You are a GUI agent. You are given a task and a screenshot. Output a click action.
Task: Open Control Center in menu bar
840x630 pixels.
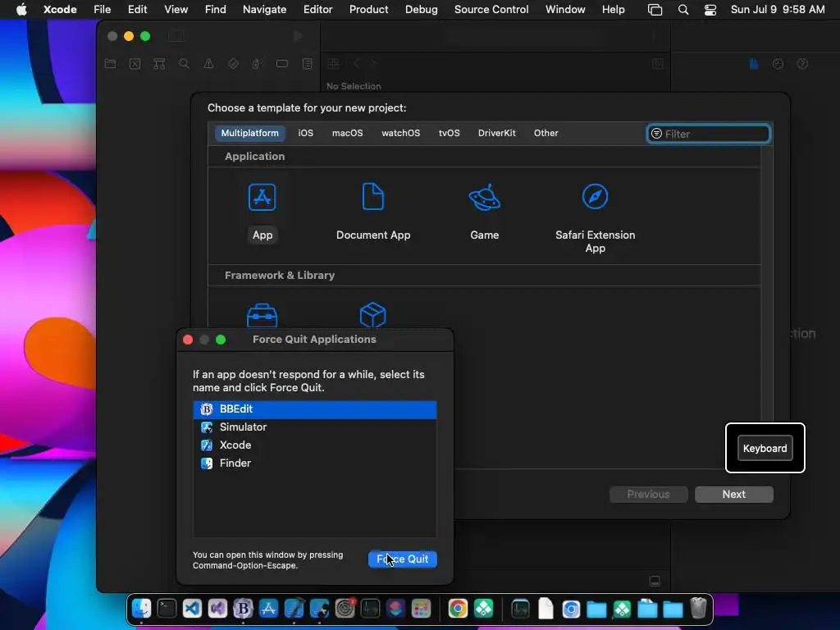710,10
